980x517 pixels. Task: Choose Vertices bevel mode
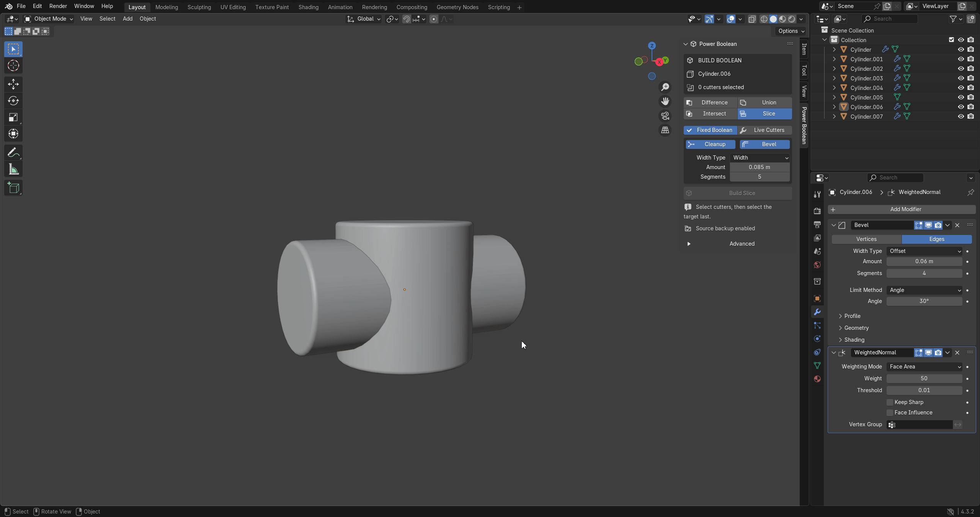866,239
